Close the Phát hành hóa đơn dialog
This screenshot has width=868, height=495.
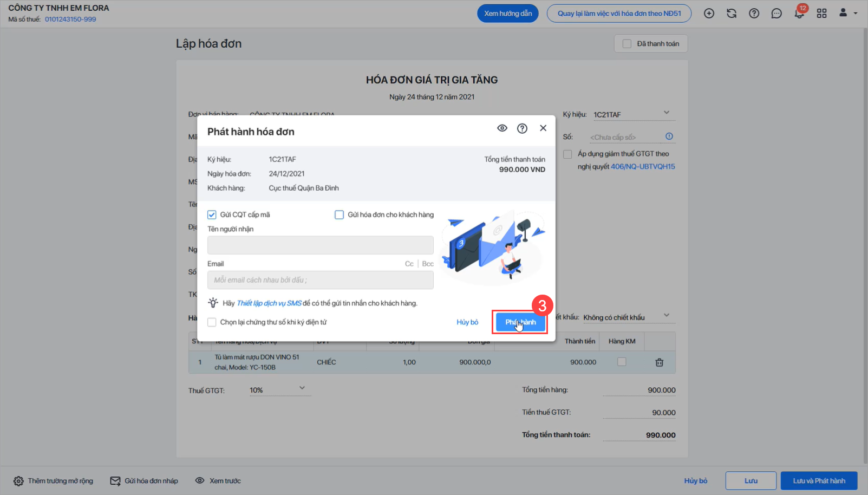click(x=543, y=128)
